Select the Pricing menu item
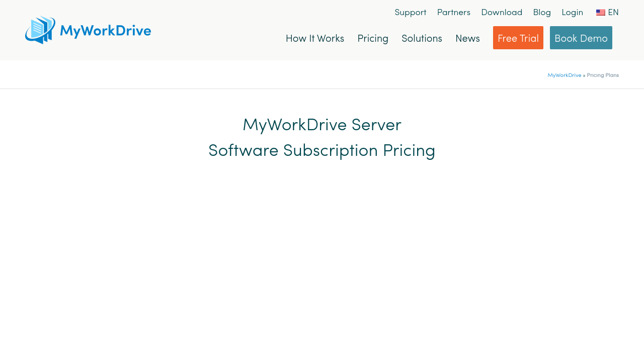644x362 pixels. (x=373, y=38)
